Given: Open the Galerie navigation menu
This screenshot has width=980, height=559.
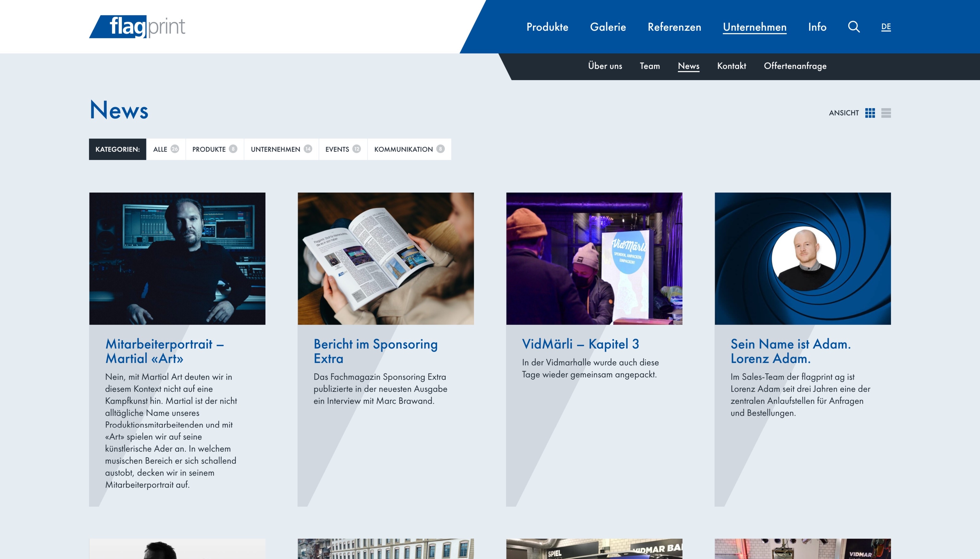Looking at the screenshot, I should pos(608,26).
